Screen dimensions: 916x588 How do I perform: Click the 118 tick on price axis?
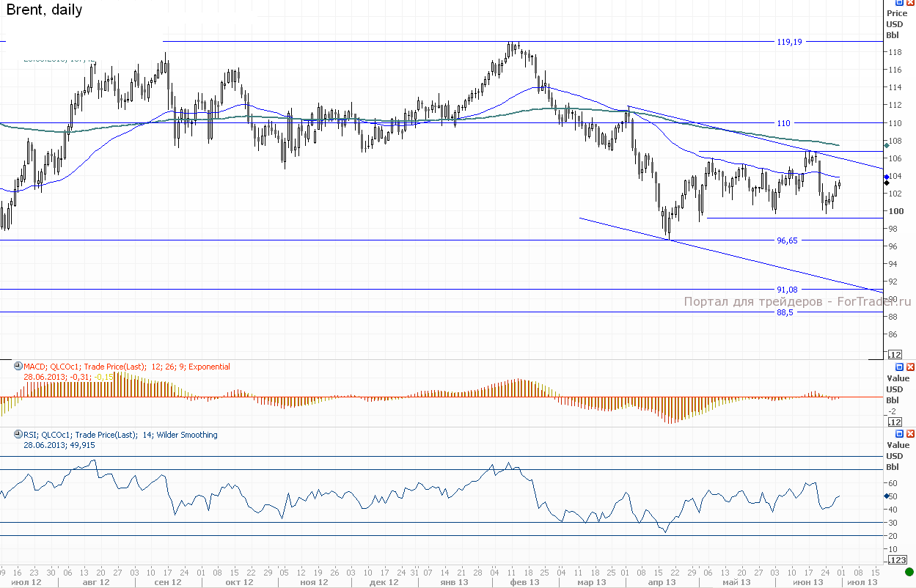tap(896, 53)
